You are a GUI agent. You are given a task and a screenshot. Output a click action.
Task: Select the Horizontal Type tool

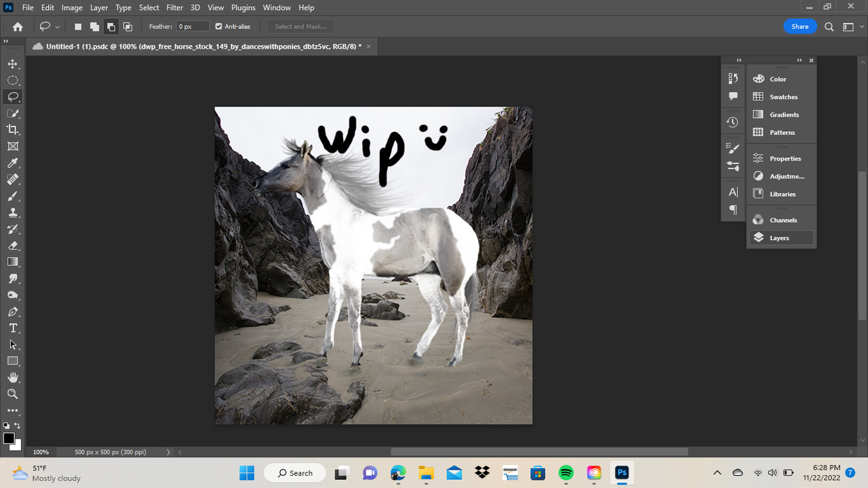[x=13, y=328]
